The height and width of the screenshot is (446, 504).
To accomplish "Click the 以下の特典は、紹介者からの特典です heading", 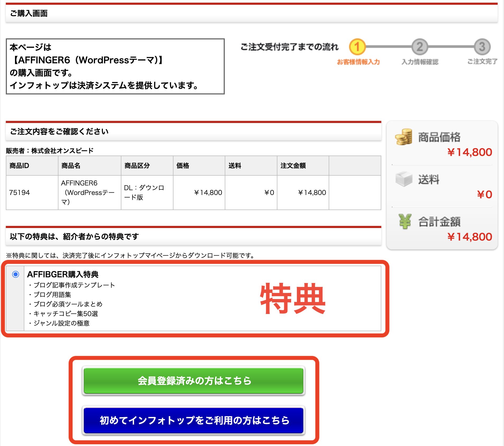I will click(74, 236).
